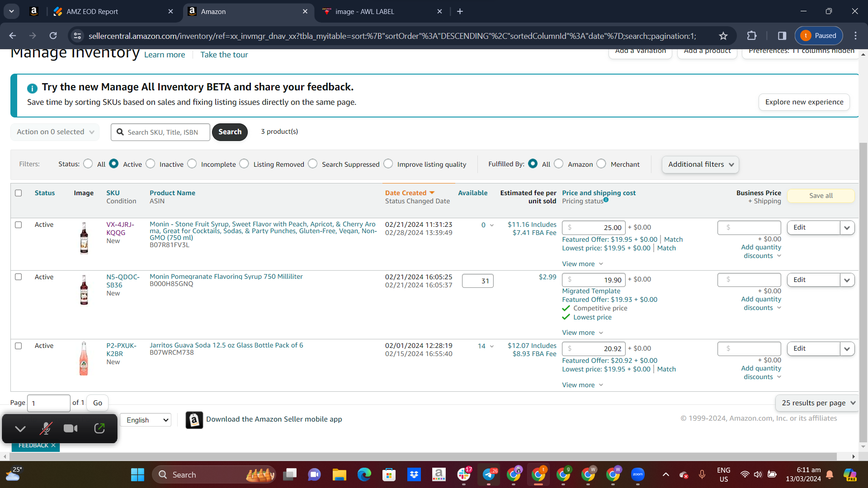868x488 pixels.
Task: Open a new browser tab
Action: [460, 11]
